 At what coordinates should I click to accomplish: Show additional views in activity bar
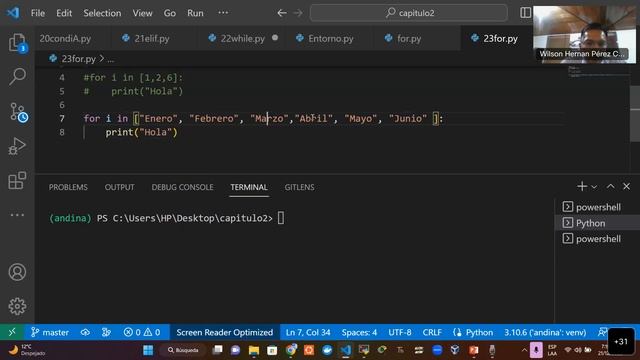pyautogui.click(x=17, y=215)
